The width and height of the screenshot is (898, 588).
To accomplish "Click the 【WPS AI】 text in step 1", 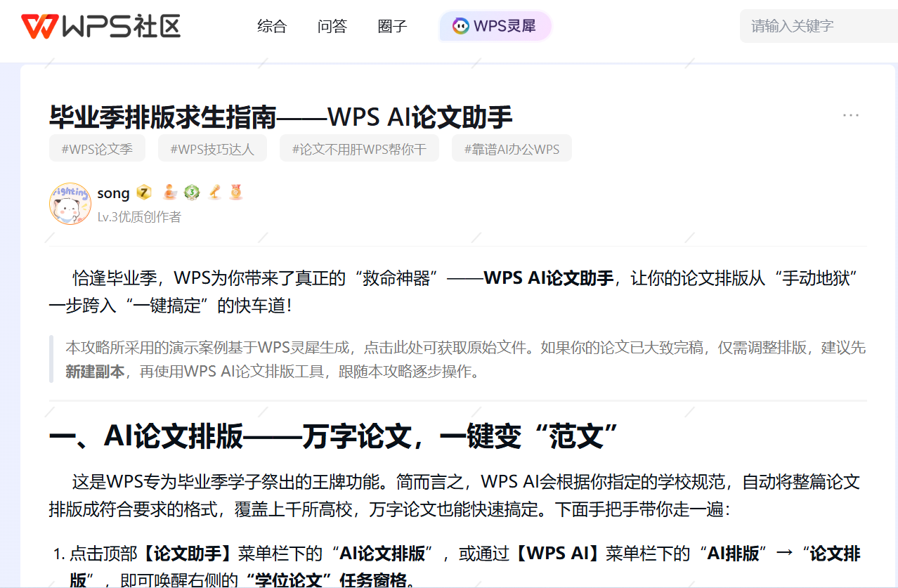I will [557, 554].
